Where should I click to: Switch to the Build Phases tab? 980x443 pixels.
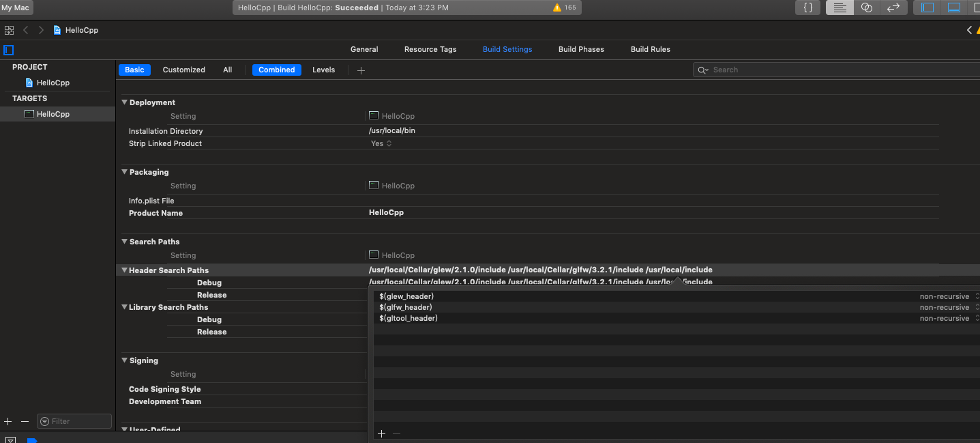click(x=581, y=49)
